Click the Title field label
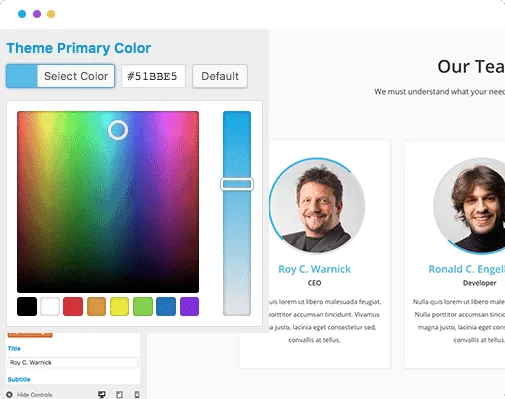 tap(14, 348)
